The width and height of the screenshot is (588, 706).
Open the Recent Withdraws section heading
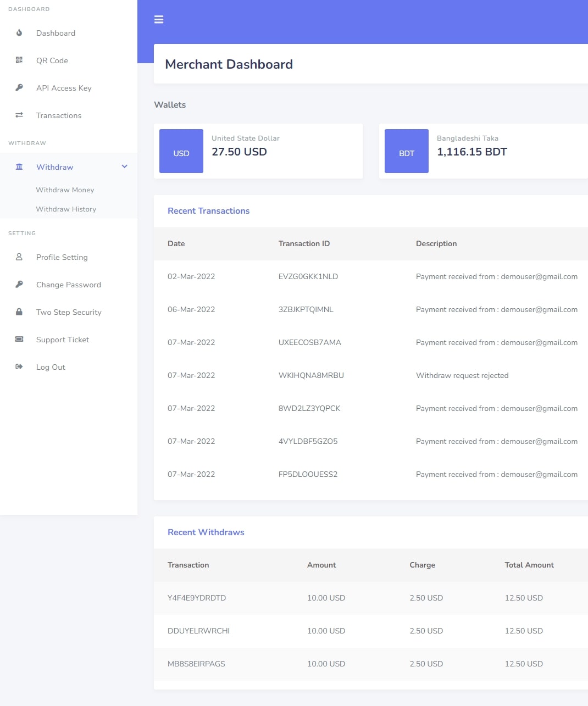tap(206, 532)
